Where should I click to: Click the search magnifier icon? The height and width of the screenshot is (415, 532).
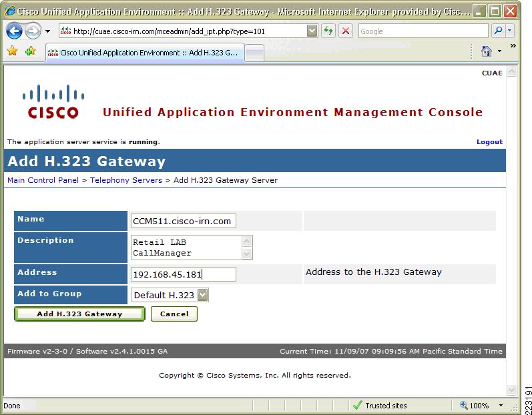[498, 31]
